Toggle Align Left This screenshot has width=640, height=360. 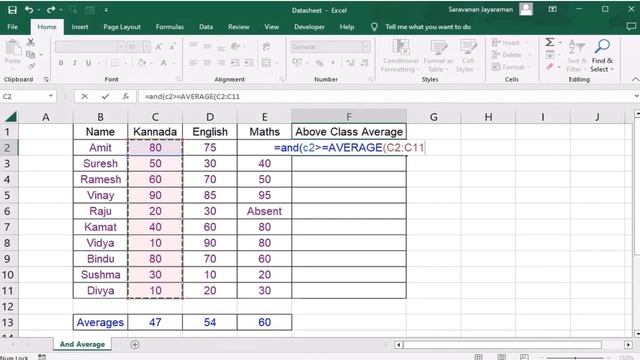[193, 63]
